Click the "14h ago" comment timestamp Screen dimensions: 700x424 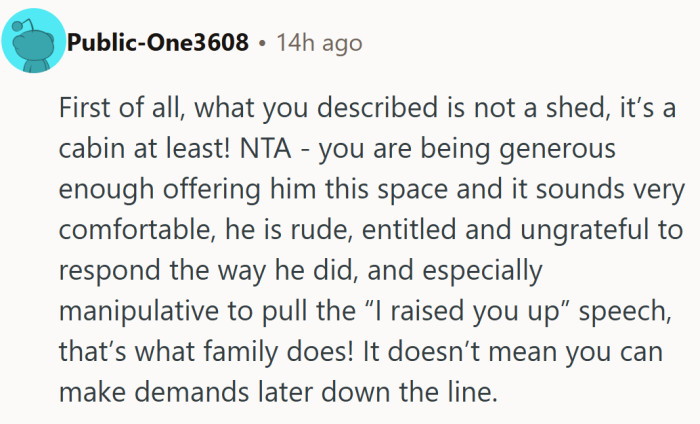(x=320, y=43)
